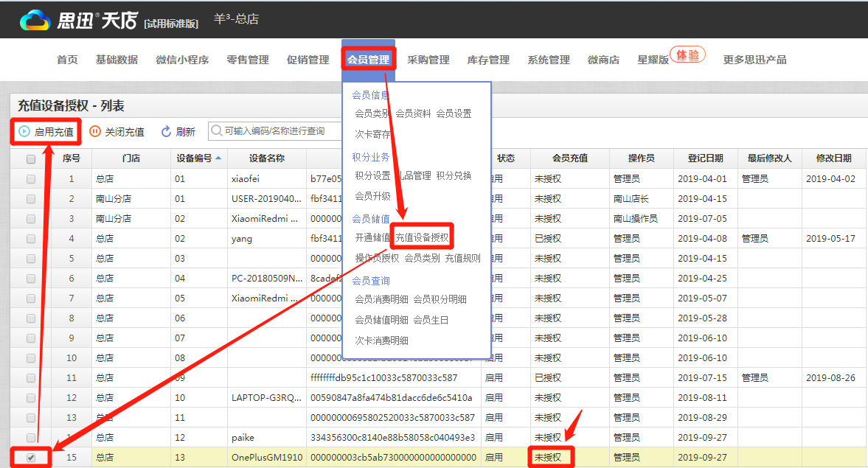Open the 基础数据 menu

click(117, 60)
